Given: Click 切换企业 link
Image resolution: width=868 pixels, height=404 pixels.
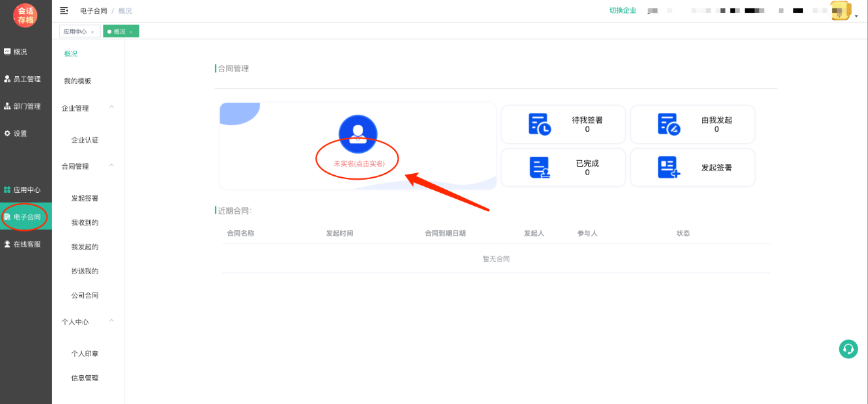Looking at the screenshot, I should point(623,10).
